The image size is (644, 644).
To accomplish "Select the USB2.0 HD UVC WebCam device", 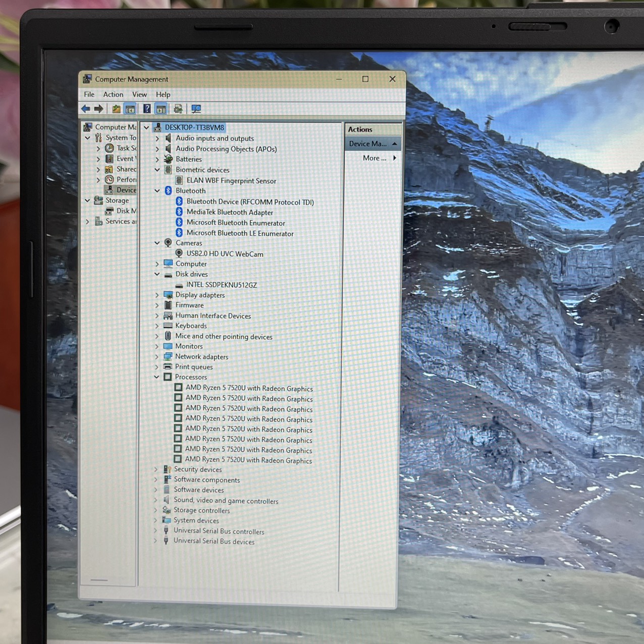I will [x=225, y=254].
